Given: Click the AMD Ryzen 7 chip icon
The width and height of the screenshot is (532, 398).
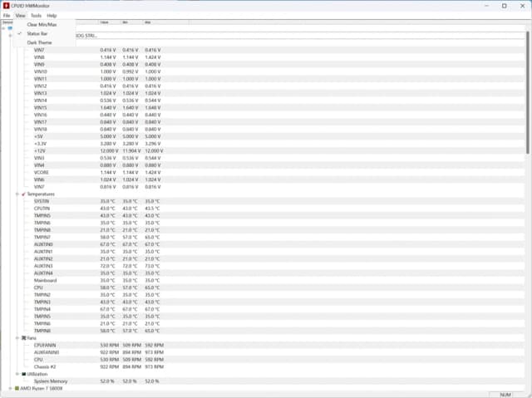Looking at the screenshot, I should pos(17,389).
